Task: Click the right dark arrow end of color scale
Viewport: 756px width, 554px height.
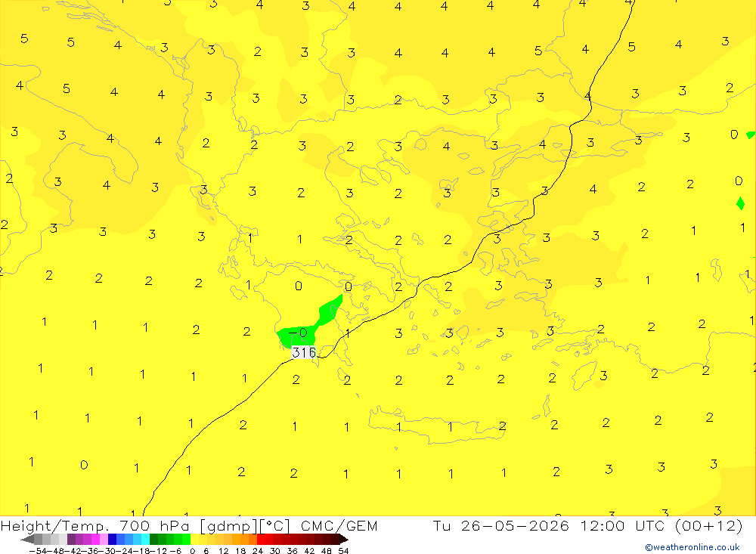Action: (x=343, y=540)
